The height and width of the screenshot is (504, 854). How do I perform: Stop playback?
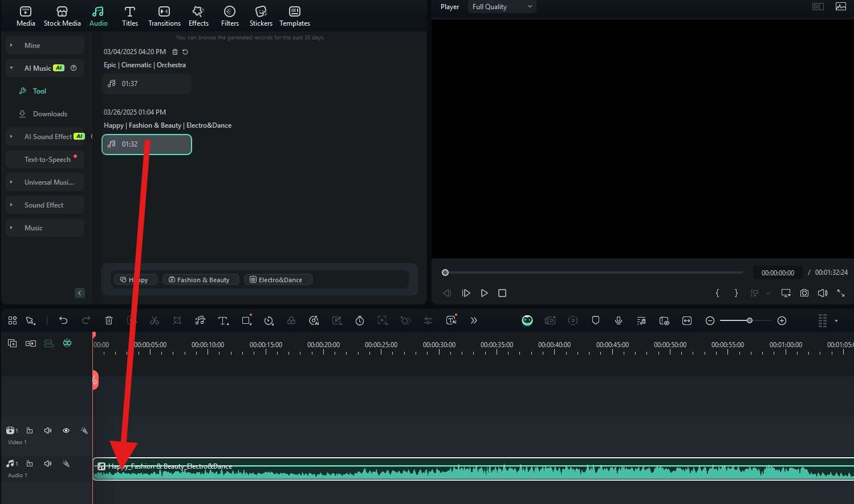pyautogui.click(x=502, y=293)
